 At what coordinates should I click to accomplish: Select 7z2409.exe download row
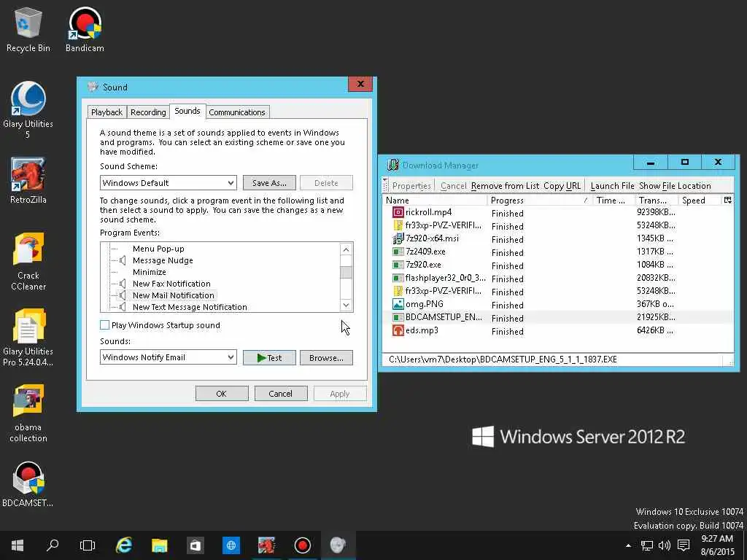point(557,252)
